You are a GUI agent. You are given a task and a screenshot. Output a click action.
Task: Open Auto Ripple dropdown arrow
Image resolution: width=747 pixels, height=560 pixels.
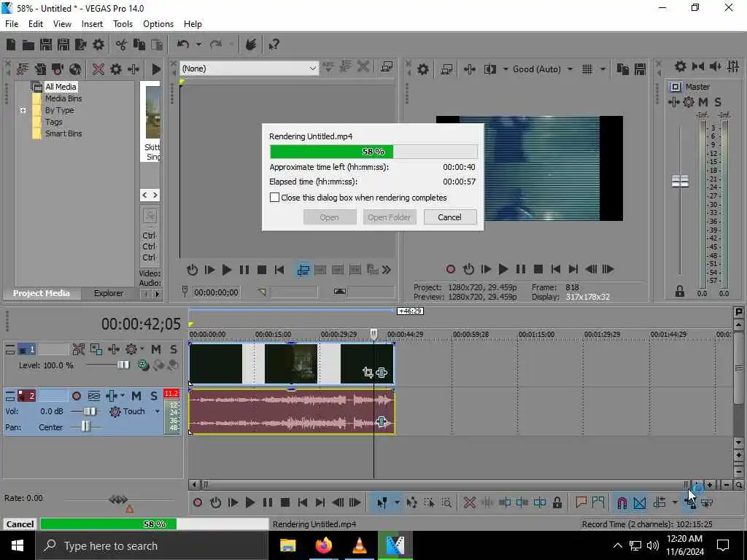[x=675, y=502]
